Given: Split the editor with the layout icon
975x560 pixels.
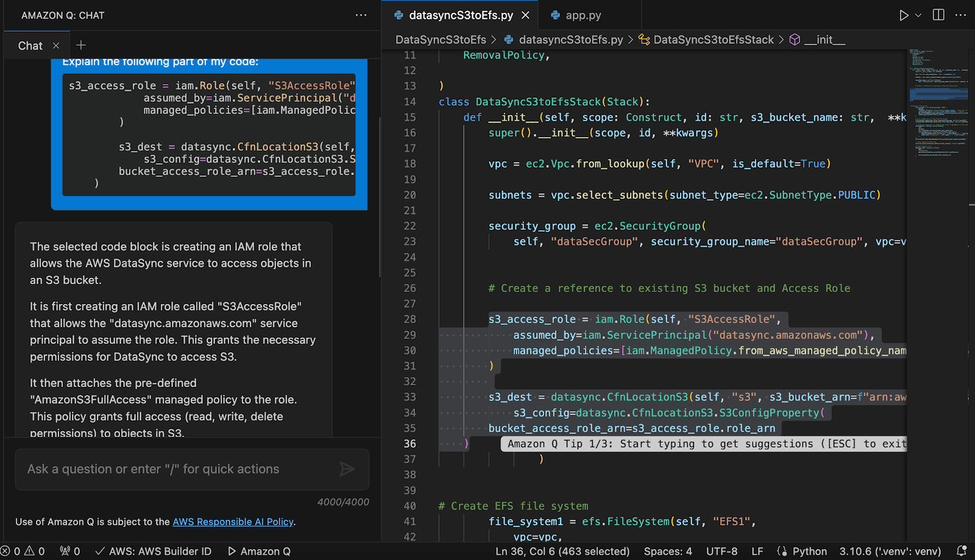Looking at the screenshot, I should click(938, 15).
